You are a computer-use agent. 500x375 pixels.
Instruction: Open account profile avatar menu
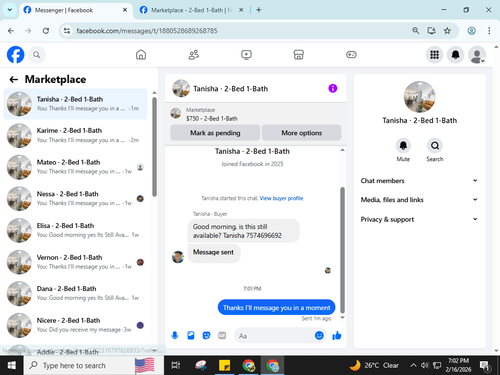[477, 55]
